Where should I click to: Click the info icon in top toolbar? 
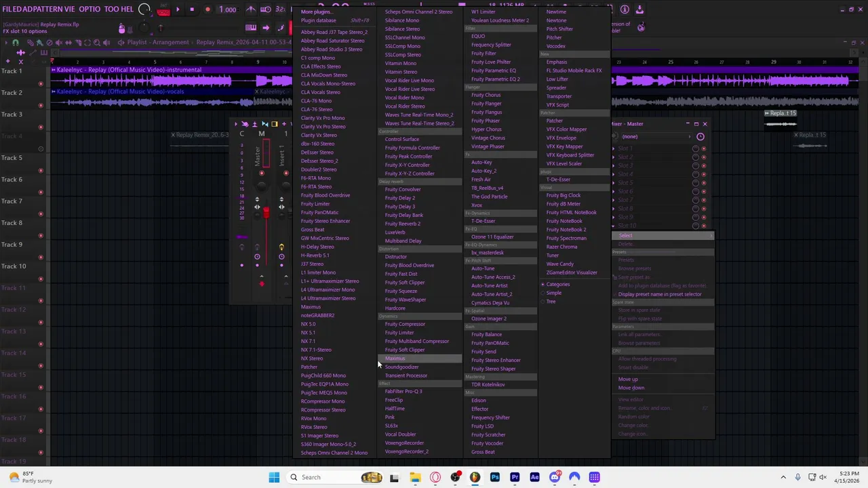625,9
